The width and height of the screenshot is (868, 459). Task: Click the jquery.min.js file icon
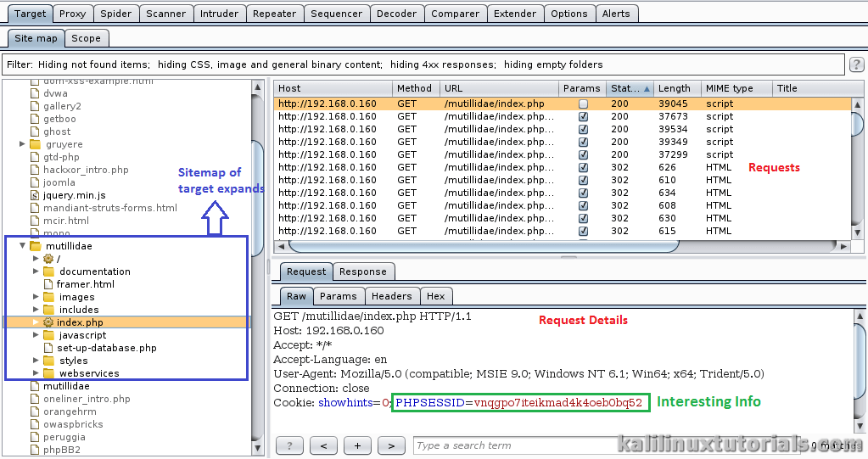[x=36, y=195]
